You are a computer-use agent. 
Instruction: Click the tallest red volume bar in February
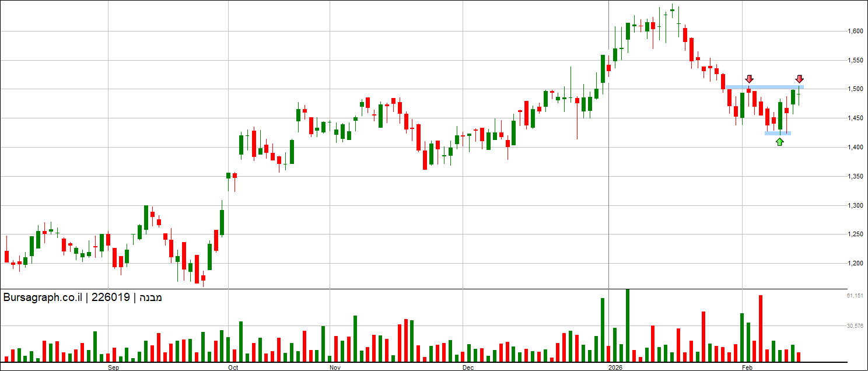761,328
